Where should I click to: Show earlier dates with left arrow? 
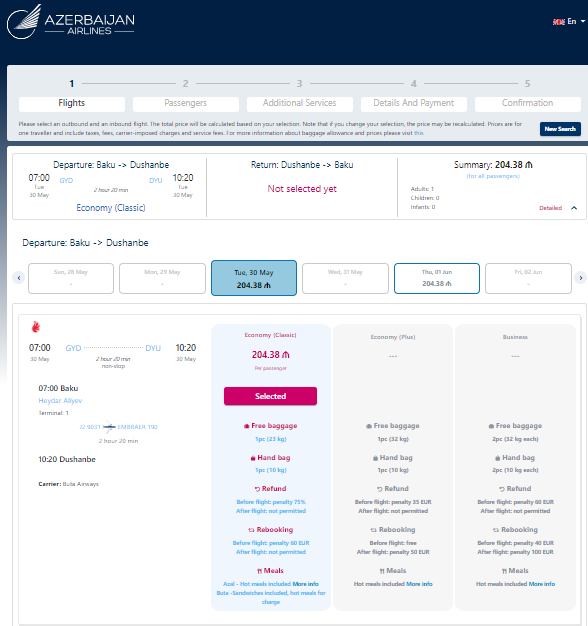point(19,278)
